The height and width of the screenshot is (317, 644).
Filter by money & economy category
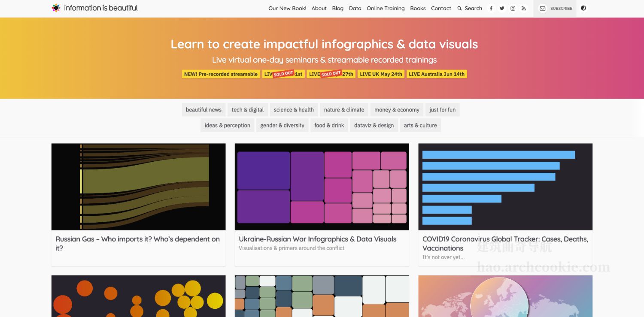[x=397, y=110]
